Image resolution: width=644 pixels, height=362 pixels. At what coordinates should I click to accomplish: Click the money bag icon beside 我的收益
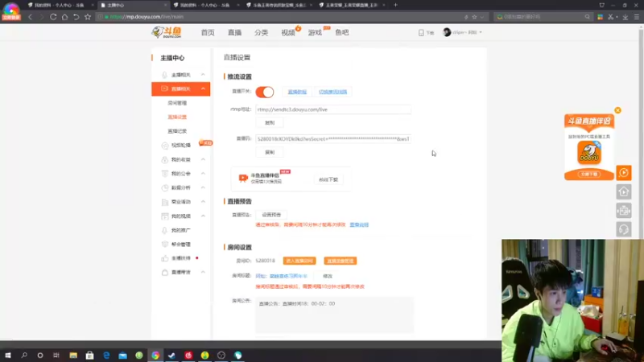(165, 159)
